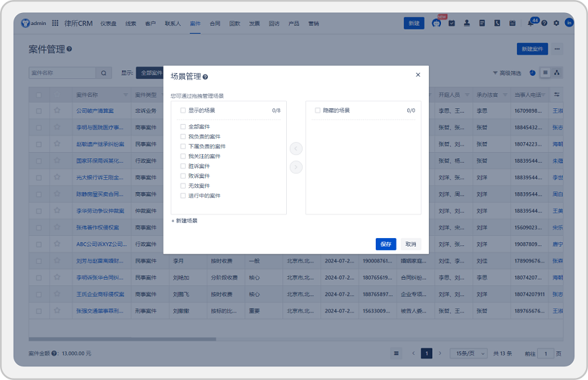This screenshot has width=588, height=380.
Task: Open the card notes icon in header
Action: 482,23
